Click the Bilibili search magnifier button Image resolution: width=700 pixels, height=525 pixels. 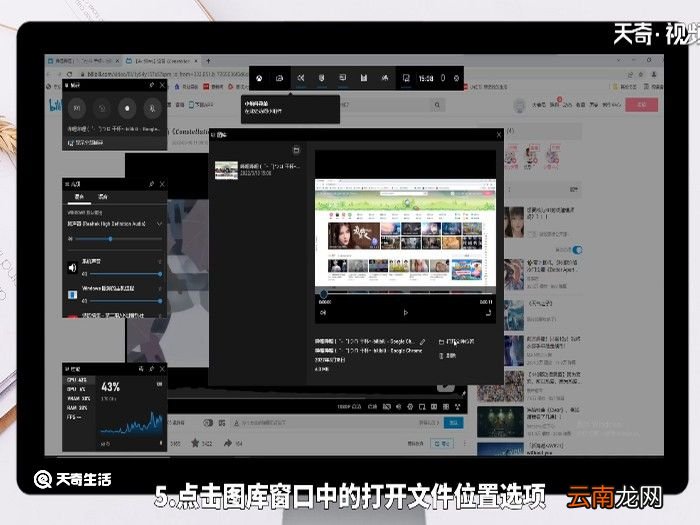coord(437,105)
